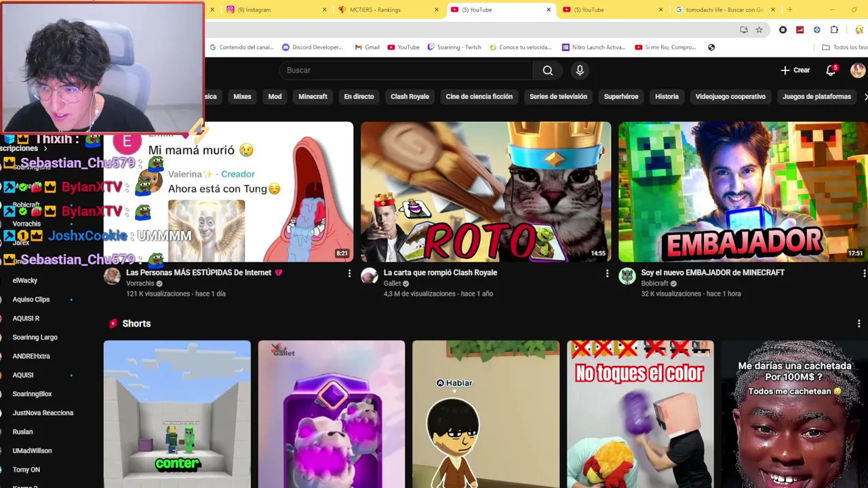Open the Hablar Mii character Short
Image resolution: width=868 pixels, height=488 pixels.
click(486, 414)
